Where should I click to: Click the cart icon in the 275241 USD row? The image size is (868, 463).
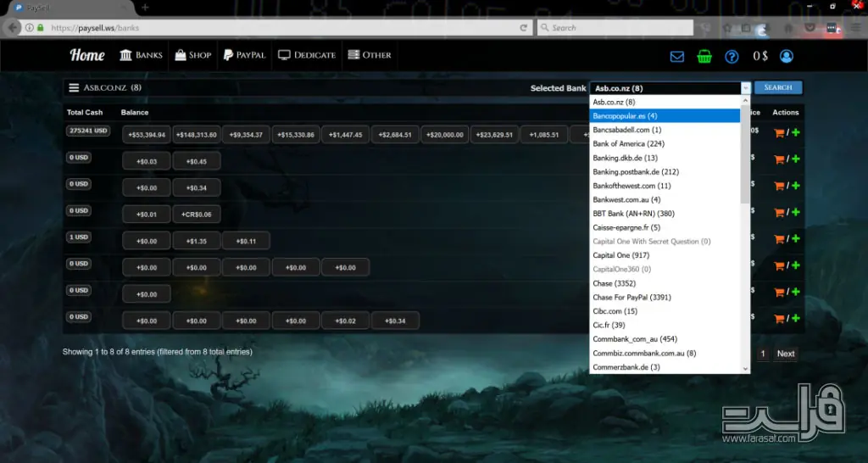click(779, 133)
